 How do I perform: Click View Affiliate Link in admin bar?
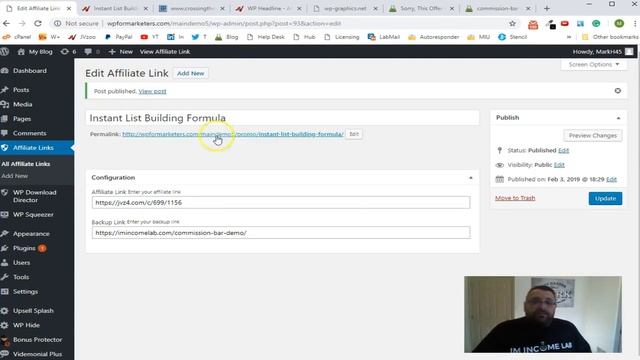coord(165,51)
